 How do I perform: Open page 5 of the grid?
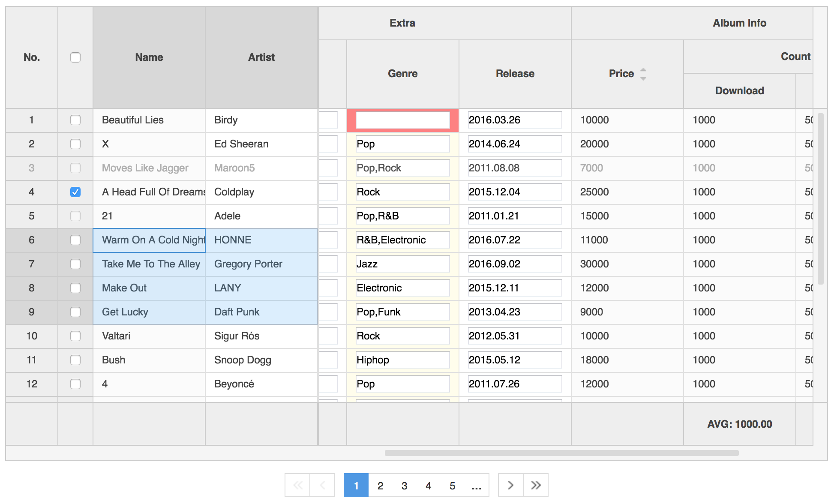coord(452,485)
